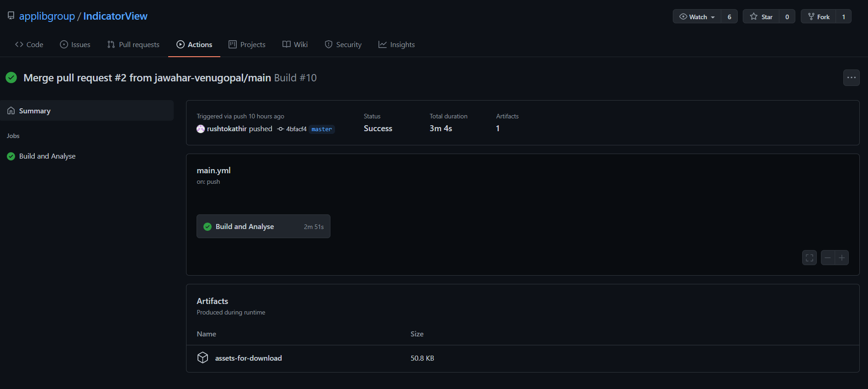Click the watchers count 6
Image resolution: width=868 pixels, height=389 pixels.
[x=730, y=16]
